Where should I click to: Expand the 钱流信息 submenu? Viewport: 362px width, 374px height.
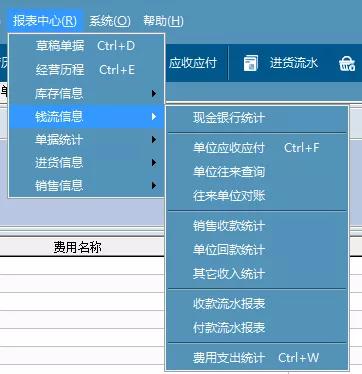[x=86, y=116]
